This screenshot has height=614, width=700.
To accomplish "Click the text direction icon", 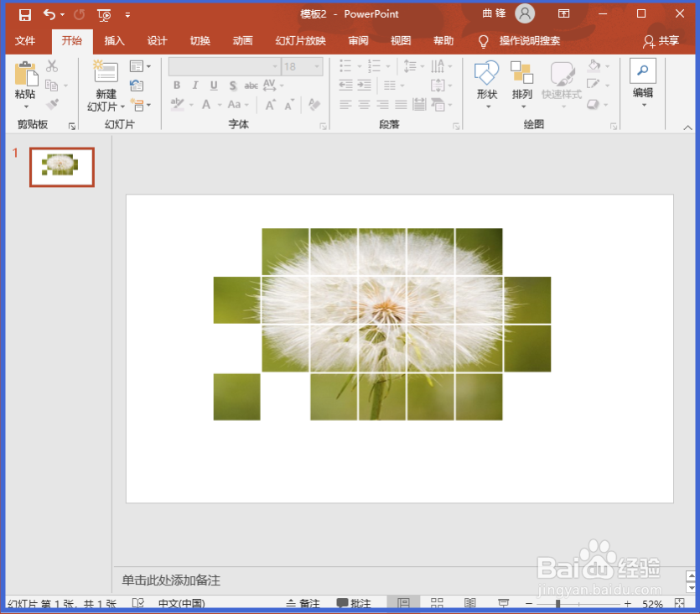I will click(438, 66).
